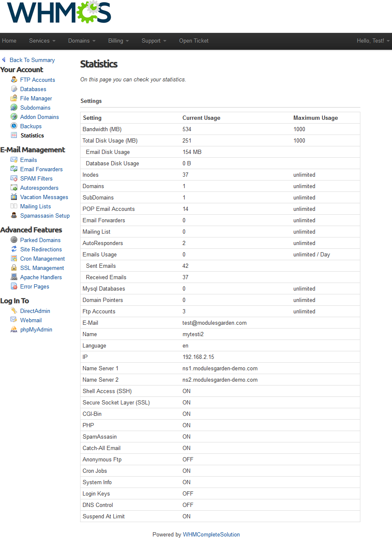This screenshot has width=392, height=539.
Task: Click the Vacation Messages icon
Action: tap(14, 197)
